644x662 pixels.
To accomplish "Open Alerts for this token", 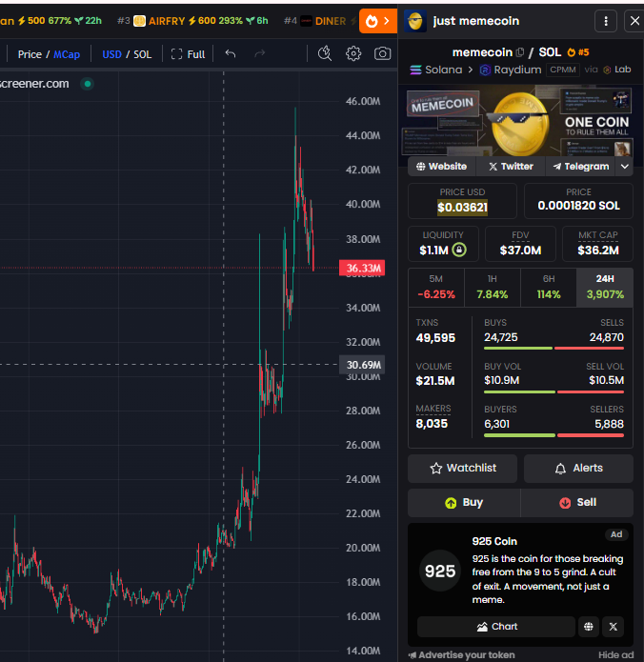I will 578,469.
